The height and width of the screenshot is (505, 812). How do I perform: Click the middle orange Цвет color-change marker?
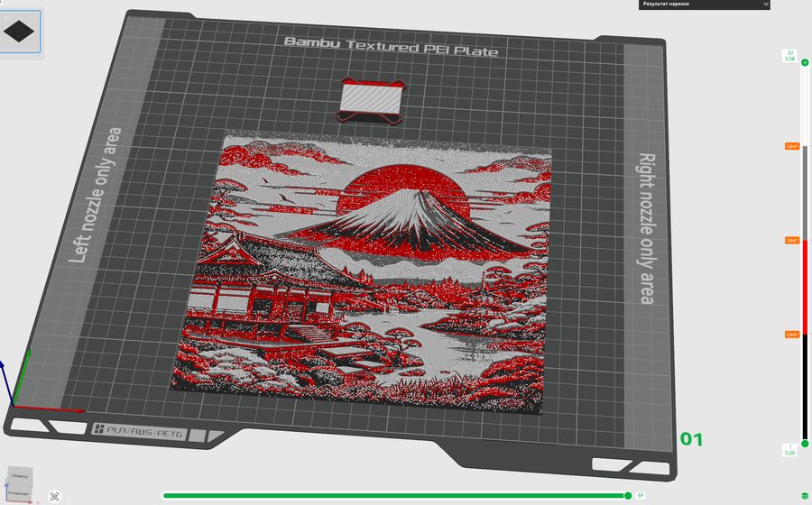pos(792,240)
